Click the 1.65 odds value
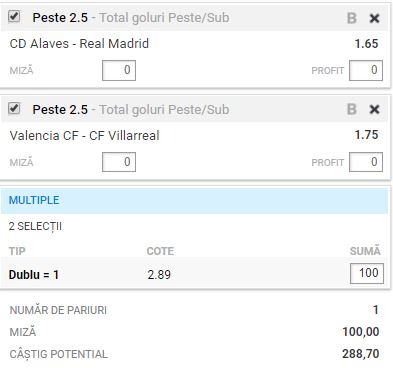This screenshot has height=368, width=393. (x=366, y=44)
